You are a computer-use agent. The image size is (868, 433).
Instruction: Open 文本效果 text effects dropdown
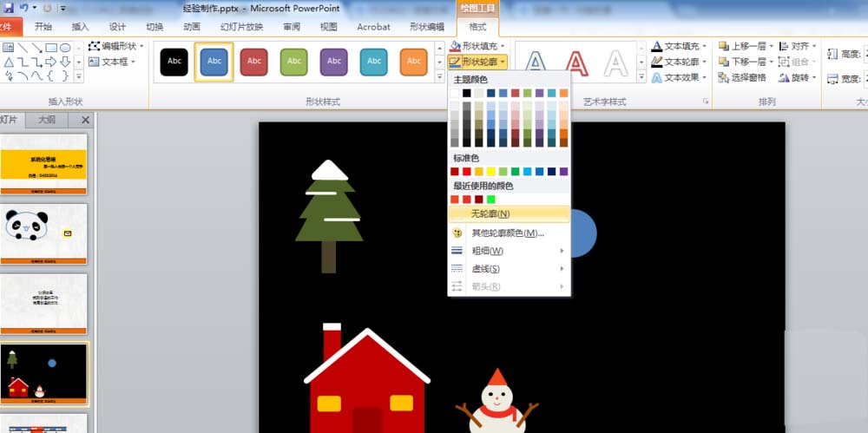680,77
